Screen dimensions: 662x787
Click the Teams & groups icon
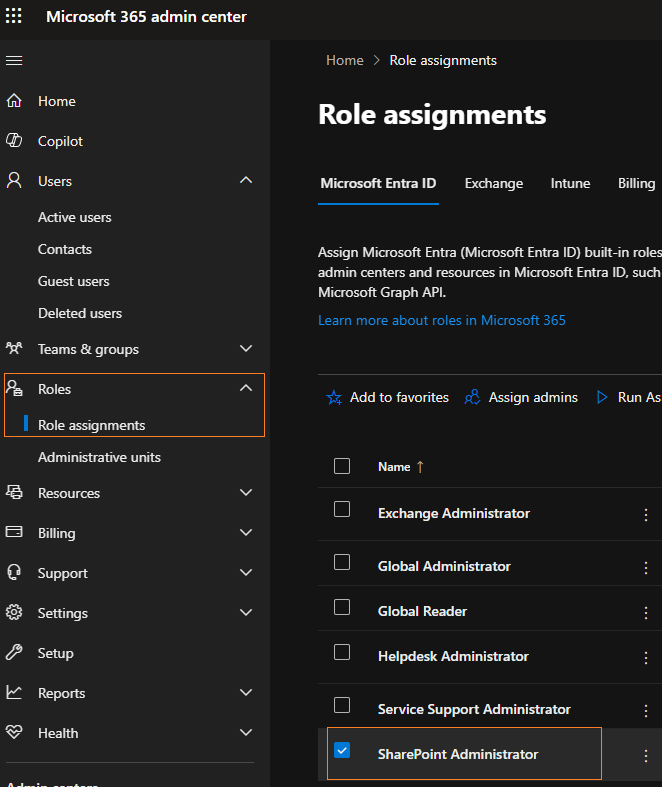click(14, 348)
